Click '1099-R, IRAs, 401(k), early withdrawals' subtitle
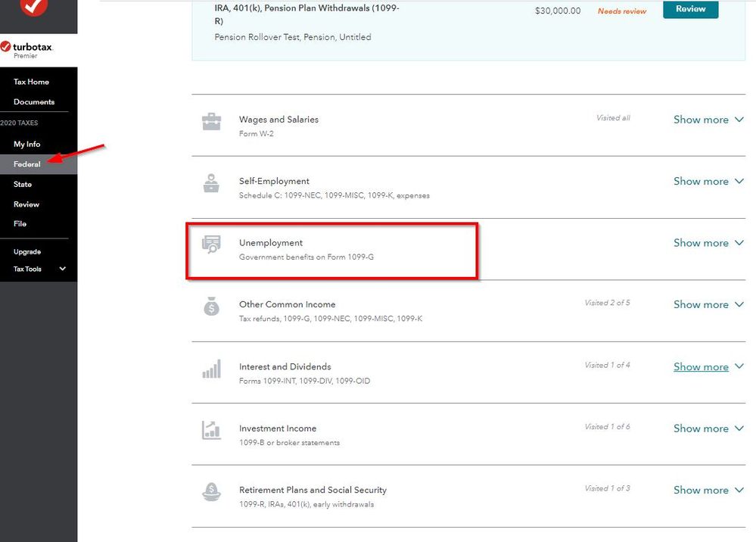Image resolution: width=756 pixels, height=542 pixels. click(306, 504)
